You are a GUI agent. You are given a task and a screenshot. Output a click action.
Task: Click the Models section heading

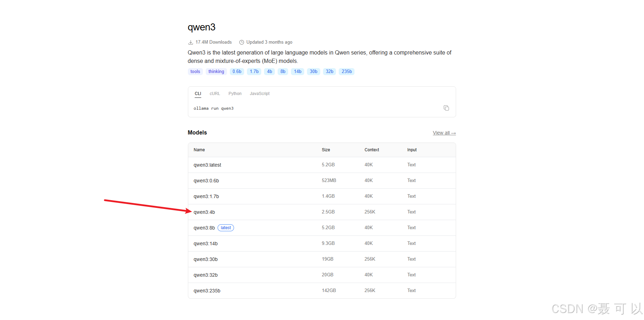click(197, 132)
